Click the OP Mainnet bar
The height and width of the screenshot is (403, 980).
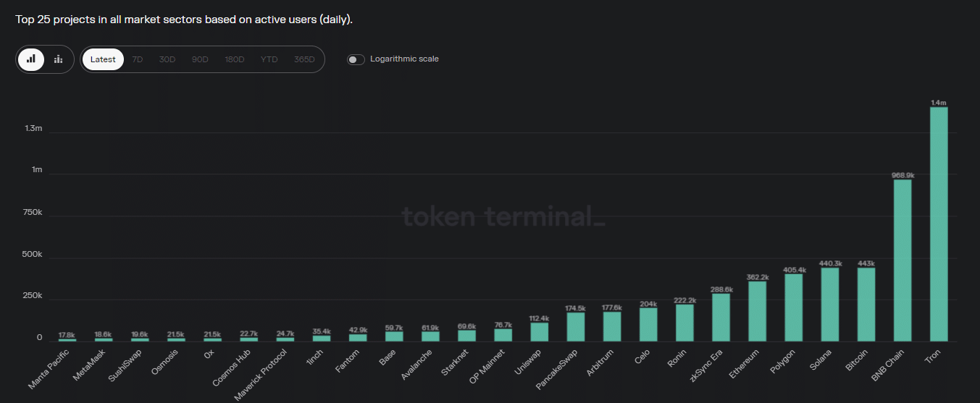[503, 335]
